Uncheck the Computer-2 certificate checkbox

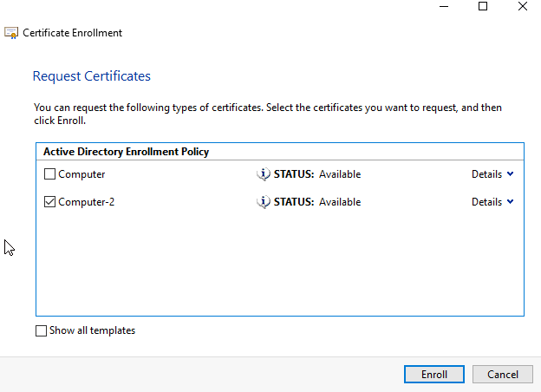49,202
